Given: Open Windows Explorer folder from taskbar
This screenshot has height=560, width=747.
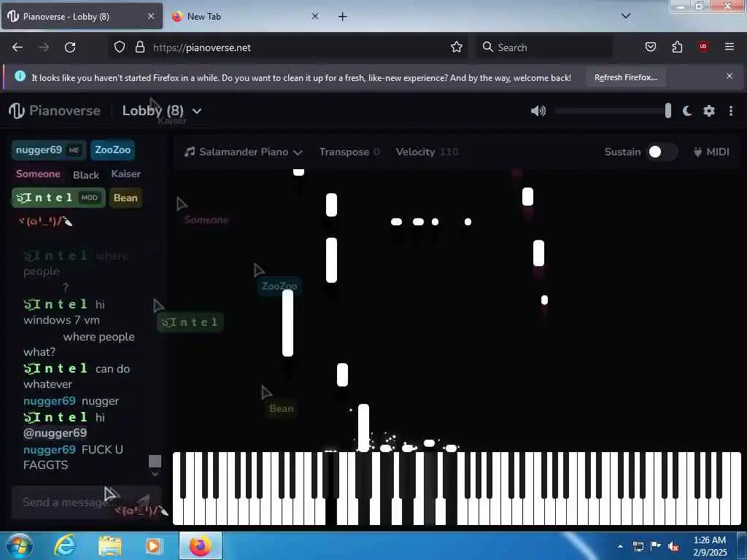Looking at the screenshot, I should pos(109,546).
